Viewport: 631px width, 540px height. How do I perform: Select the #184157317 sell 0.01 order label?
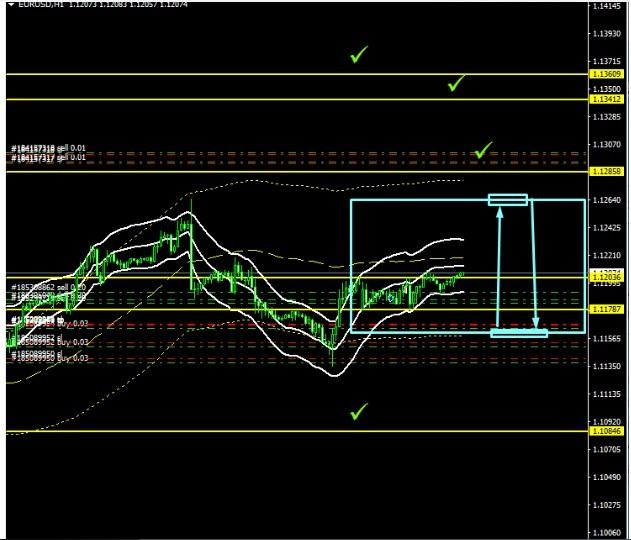tap(48, 157)
